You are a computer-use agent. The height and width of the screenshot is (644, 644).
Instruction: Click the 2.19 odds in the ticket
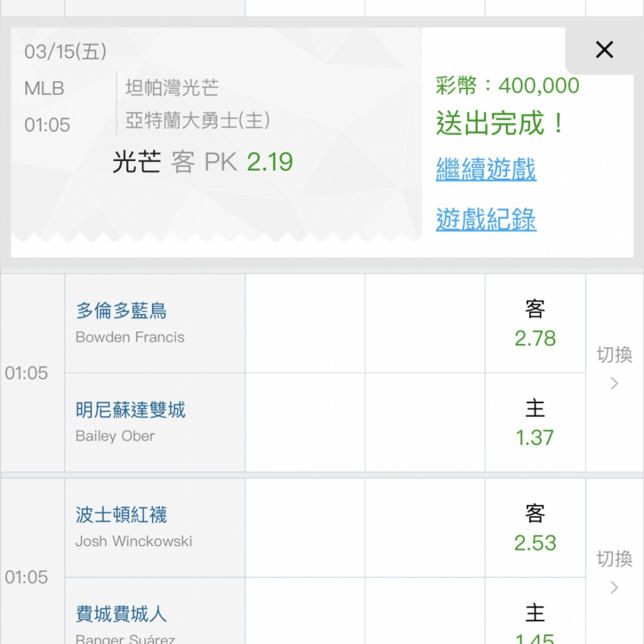[270, 162]
